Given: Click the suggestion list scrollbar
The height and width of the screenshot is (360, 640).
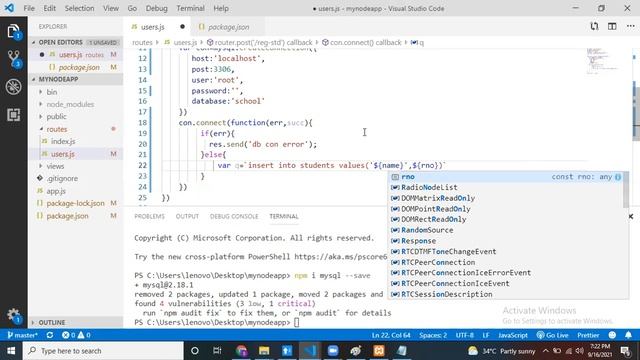Looking at the screenshot, I should 626,190.
